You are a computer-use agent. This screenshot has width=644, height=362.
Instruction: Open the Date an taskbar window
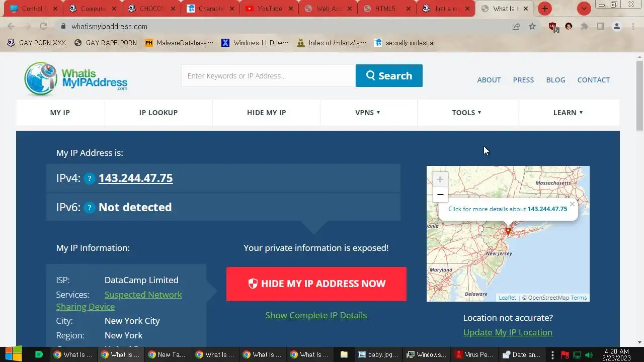point(522,354)
